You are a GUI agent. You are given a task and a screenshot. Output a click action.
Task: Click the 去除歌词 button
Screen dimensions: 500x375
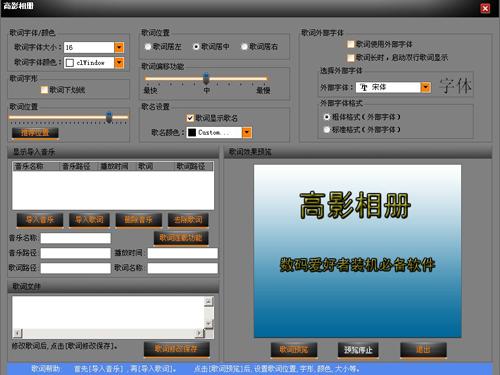coord(188,220)
